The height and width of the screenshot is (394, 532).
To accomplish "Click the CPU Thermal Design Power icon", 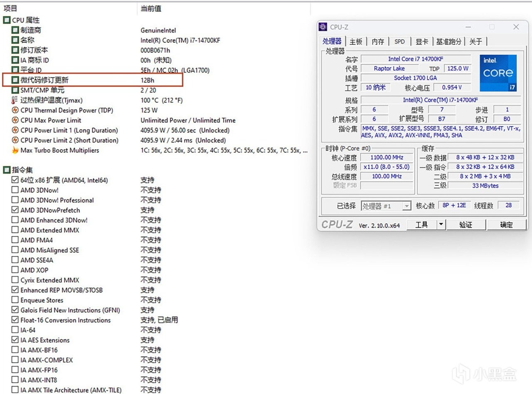I will 15,110.
